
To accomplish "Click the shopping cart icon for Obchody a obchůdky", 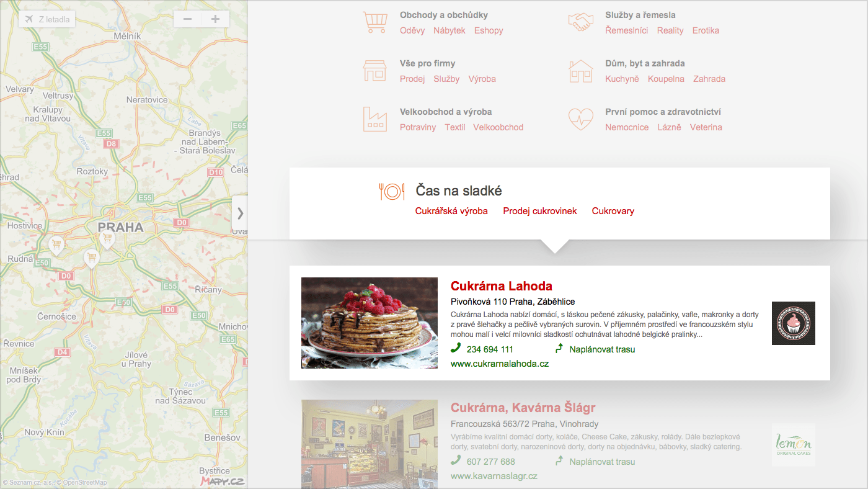I will (375, 22).
